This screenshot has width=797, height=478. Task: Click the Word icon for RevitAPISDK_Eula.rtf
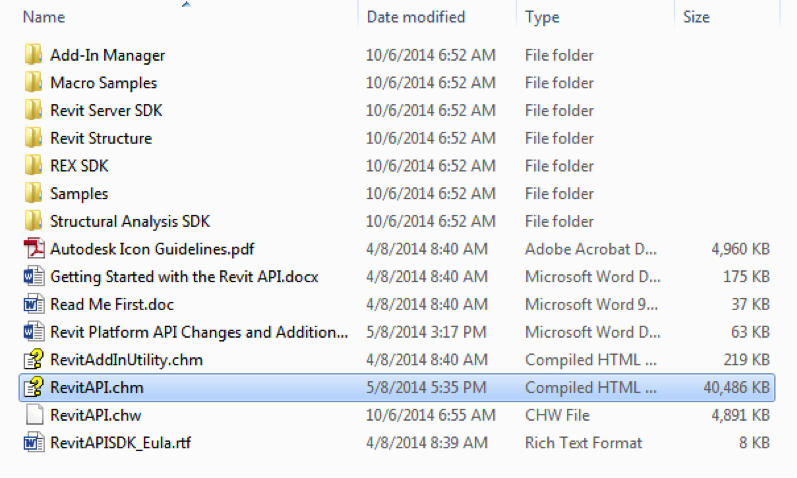coord(34,443)
